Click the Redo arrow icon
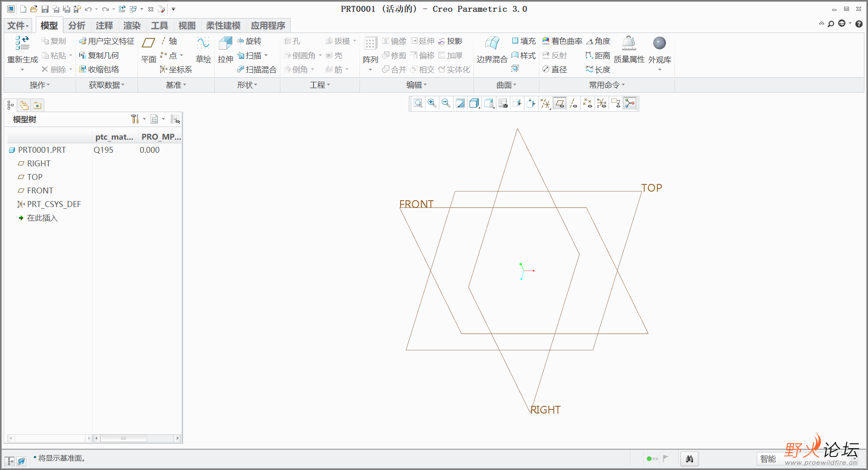This screenshot has height=470, width=868. (x=105, y=9)
